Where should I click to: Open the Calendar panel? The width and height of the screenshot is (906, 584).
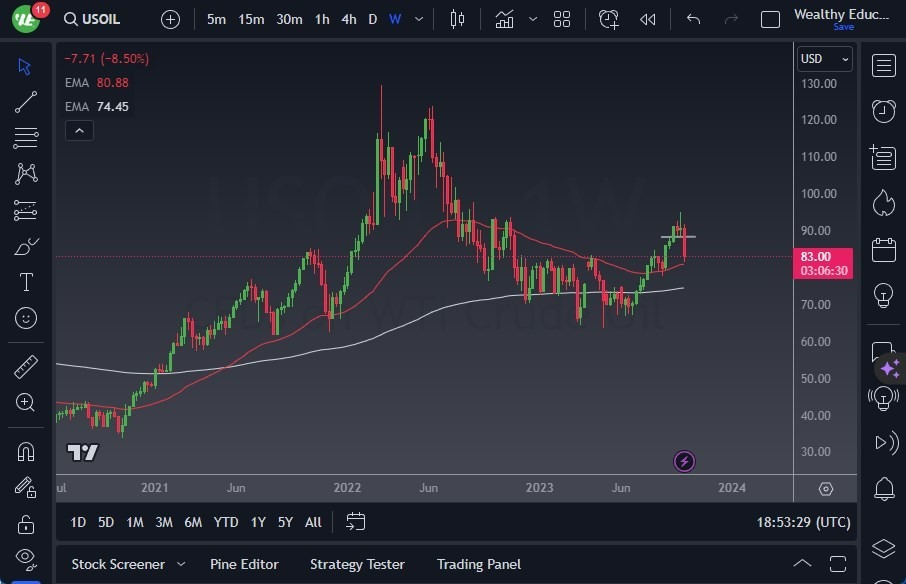coord(884,249)
